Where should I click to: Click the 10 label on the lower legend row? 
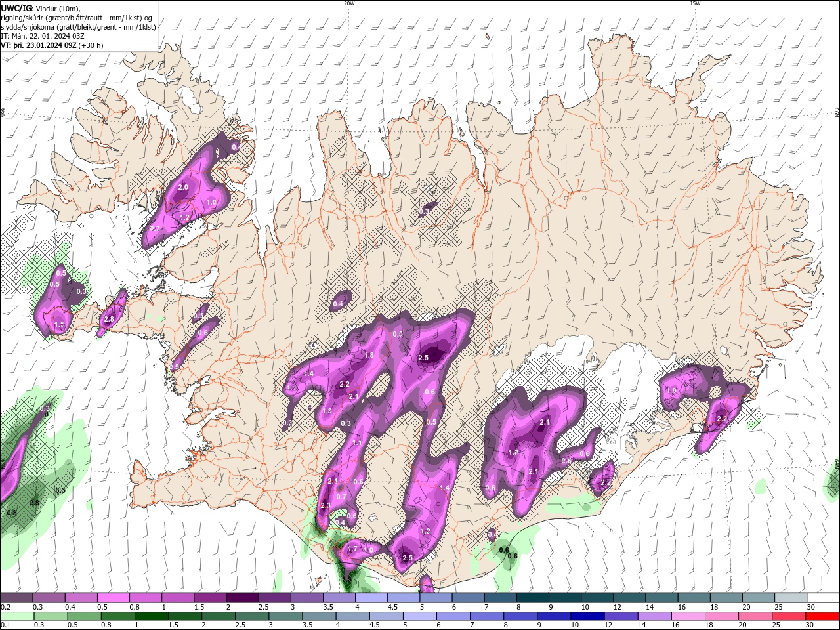point(575,625)
